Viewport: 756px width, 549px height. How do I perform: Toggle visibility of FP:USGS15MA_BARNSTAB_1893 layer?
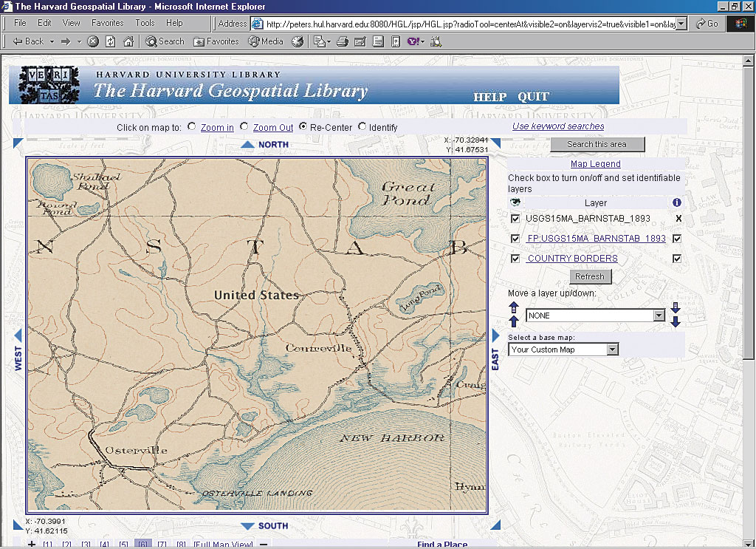coord(515,239)
